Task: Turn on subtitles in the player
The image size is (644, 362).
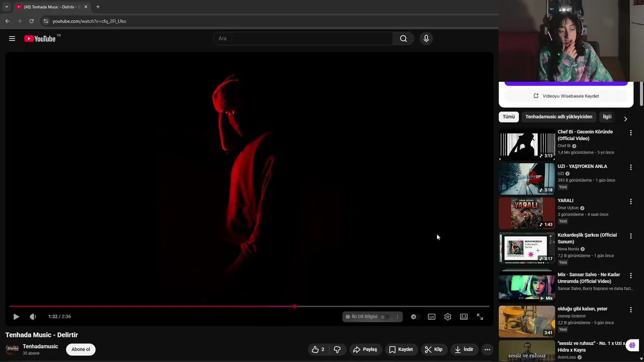Action: click(x=432, y=317)
